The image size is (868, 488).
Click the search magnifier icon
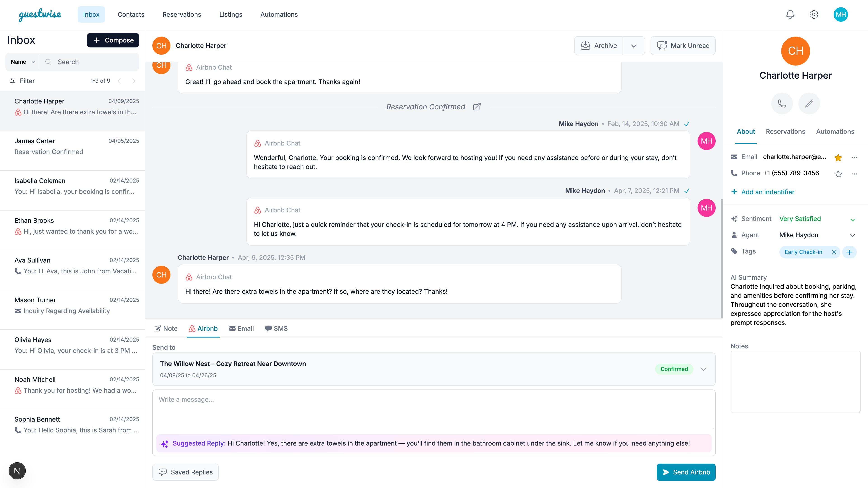(x=48, y=62)
